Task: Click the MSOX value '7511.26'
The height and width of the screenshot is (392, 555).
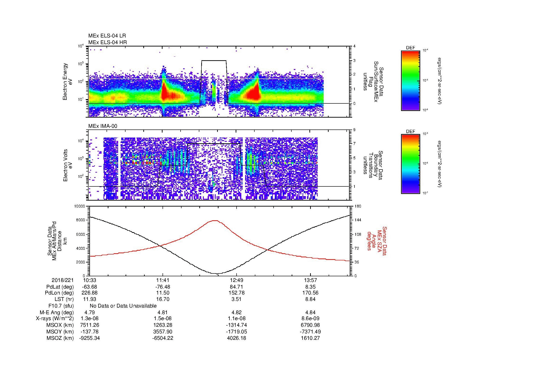Action: coord(89,325)
